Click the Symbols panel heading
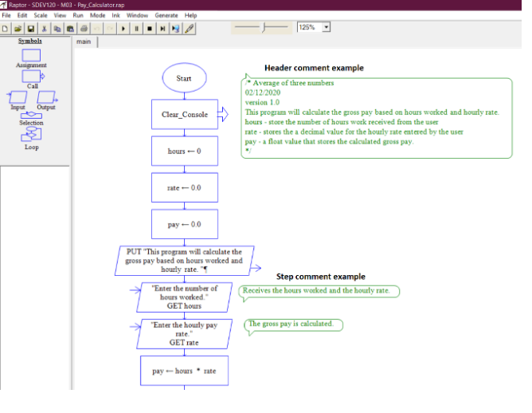This screenshot has height=413, width=532. pyautogui.click(x=29, y=41)
